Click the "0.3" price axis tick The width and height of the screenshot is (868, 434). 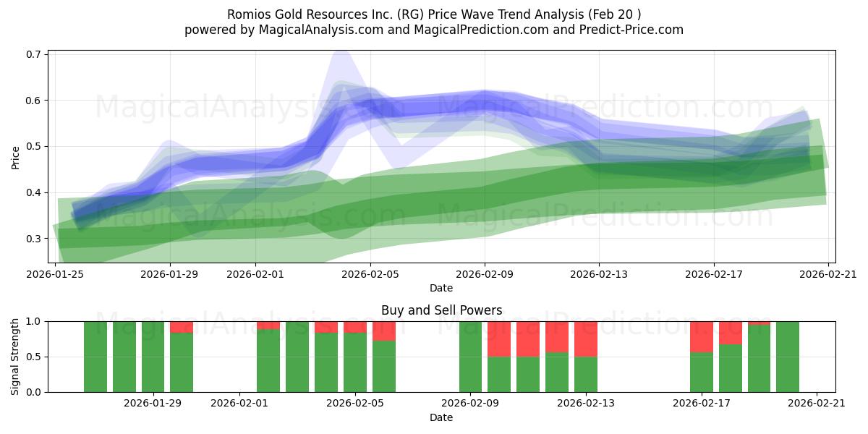pos(35,239)
